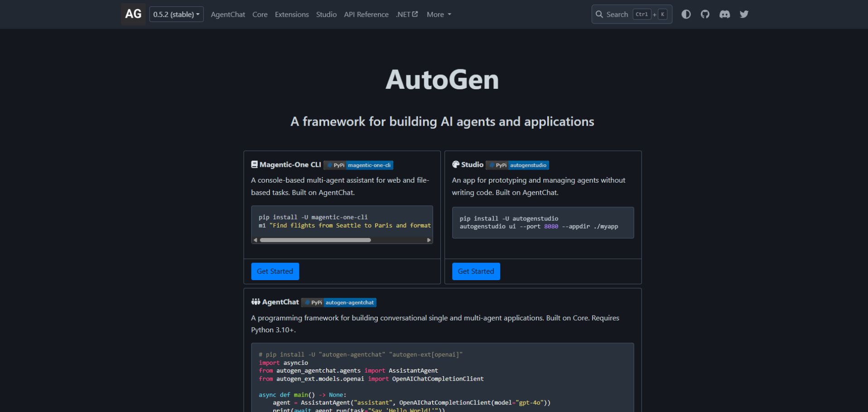Open the PyPi autogen-agentchat badge
The width and height of the screenshot is (868, 412).
tap(339, 302)
